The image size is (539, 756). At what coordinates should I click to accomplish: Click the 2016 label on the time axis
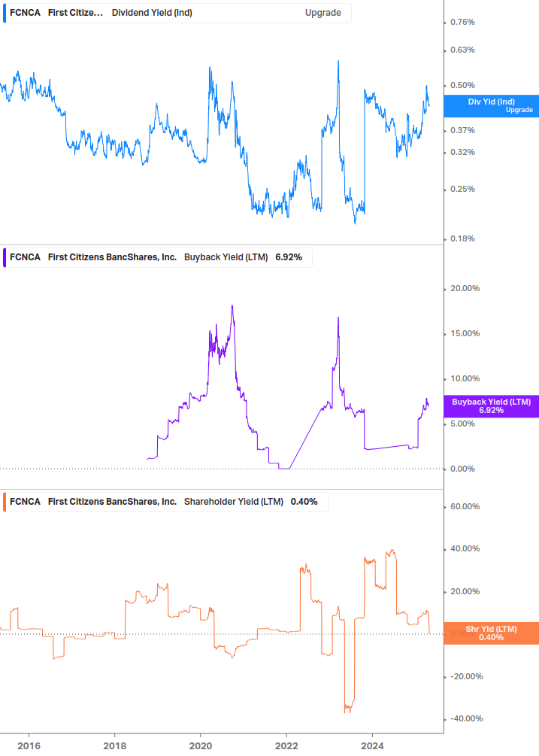tap(29, 746)
